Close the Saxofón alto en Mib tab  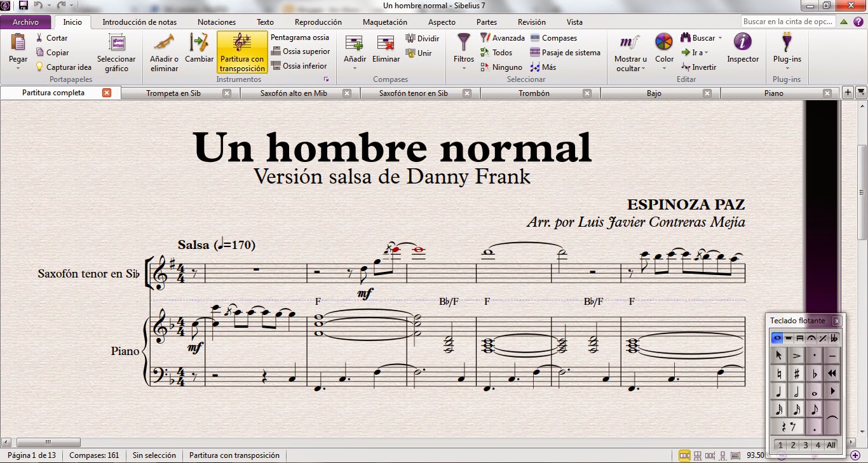(x=347, y=93)
